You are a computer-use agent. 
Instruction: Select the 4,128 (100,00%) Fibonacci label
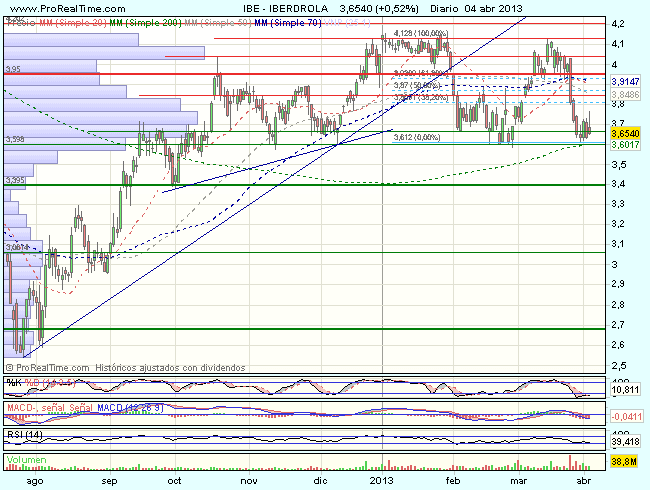click(x=418, y=33)
